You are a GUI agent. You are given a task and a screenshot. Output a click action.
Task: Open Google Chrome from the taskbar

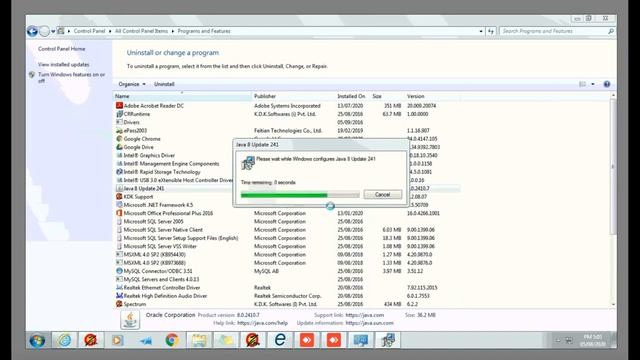[x=172, y=340]
